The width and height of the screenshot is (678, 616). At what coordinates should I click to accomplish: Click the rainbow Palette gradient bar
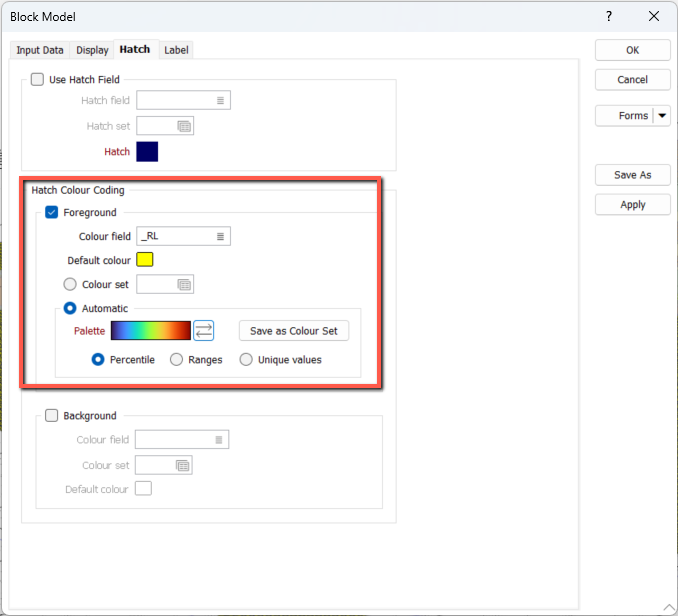[x=150, y=331]
